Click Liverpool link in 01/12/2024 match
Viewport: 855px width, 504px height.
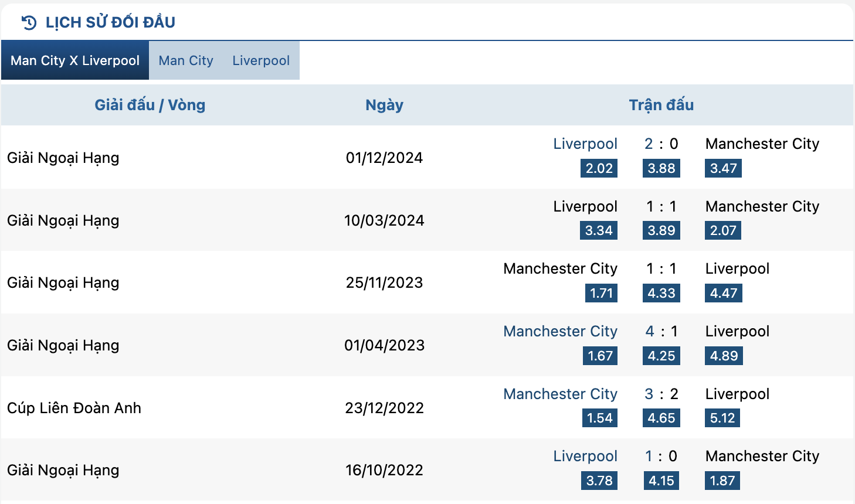click(x=585, y=144)
